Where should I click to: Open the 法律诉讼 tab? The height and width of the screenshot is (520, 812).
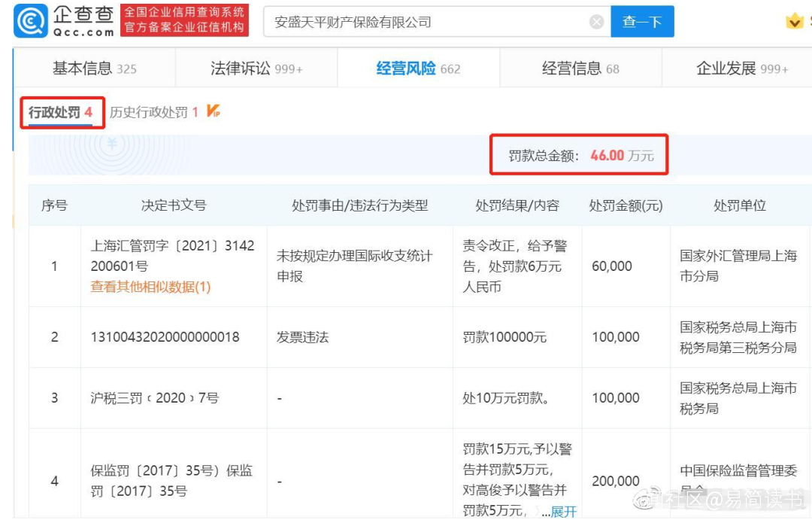pos(256,68)
